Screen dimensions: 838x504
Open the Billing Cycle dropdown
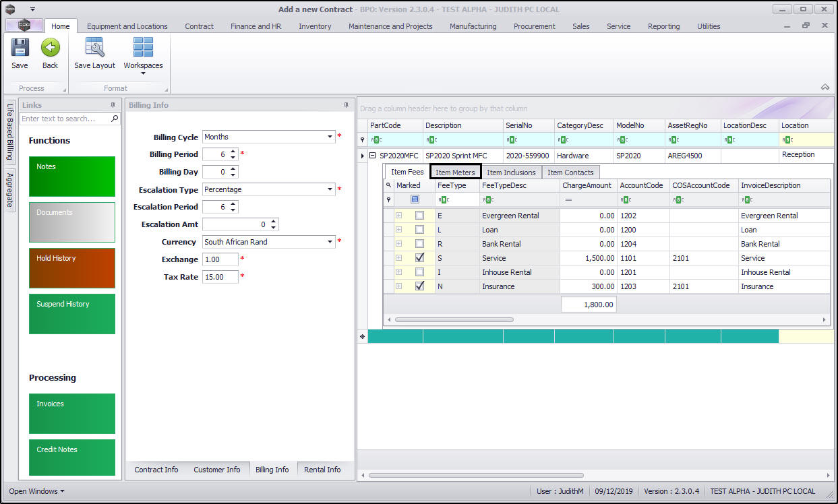coord(330,137)
